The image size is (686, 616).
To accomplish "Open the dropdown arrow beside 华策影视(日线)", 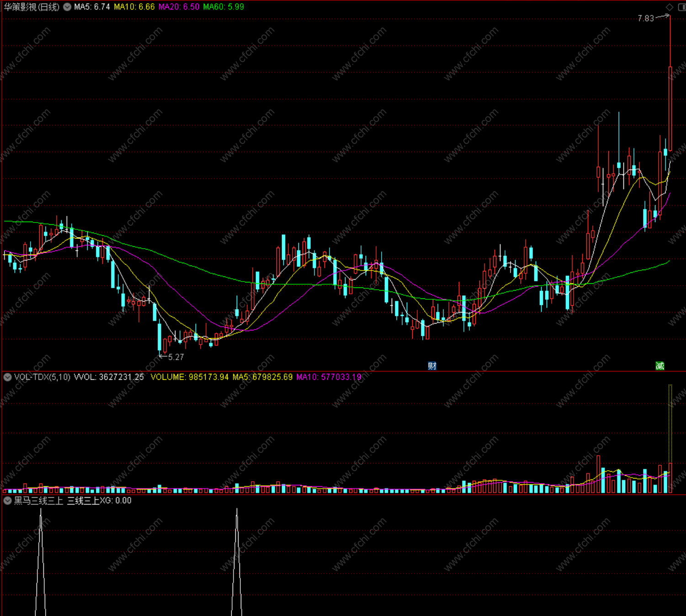I will (67, 7).
